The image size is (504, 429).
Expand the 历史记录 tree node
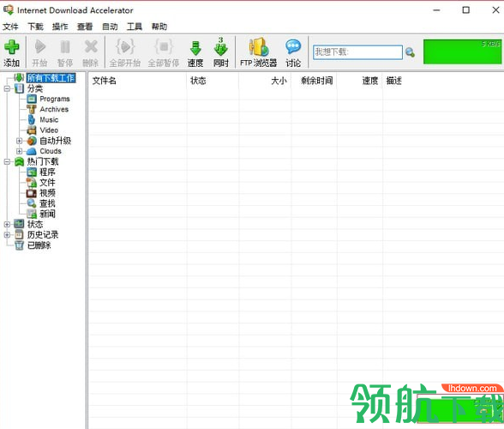pyautogui.click(x=7, y=235)
